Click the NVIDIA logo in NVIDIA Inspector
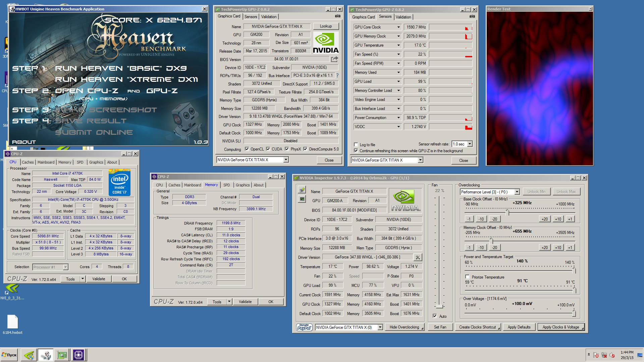 click(405, 200)
